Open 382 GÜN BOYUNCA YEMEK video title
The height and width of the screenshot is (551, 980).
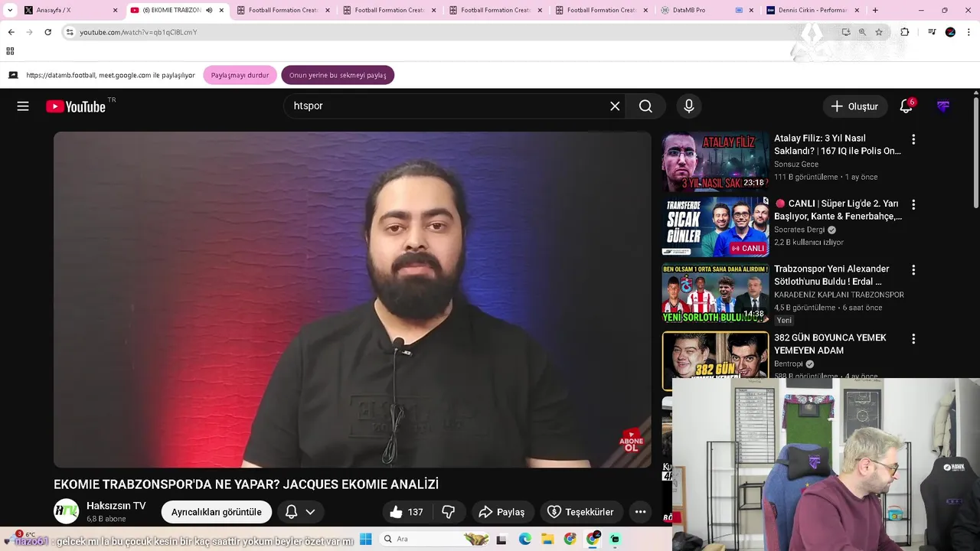[830, 344]
